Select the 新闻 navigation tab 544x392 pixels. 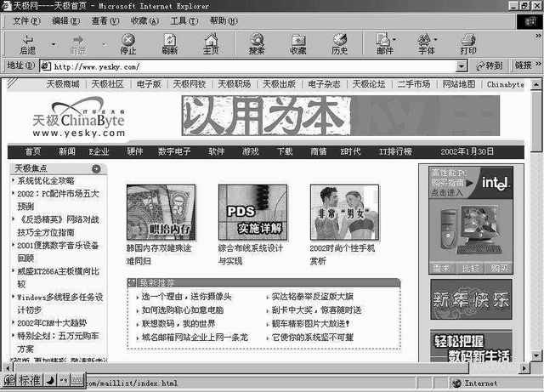[66, 151]
